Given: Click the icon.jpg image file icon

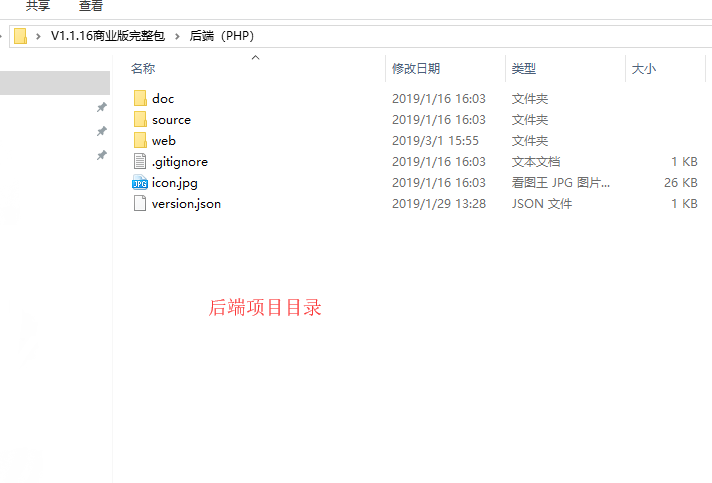Looking at the screenshot, I should [140, 183].
